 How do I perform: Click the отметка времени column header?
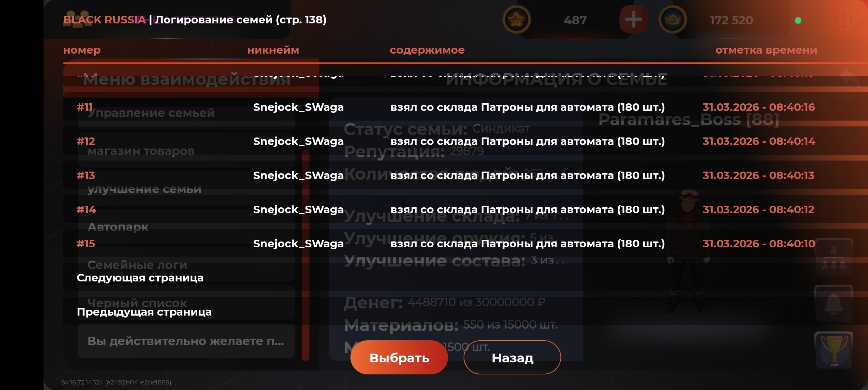click(766, 50)
